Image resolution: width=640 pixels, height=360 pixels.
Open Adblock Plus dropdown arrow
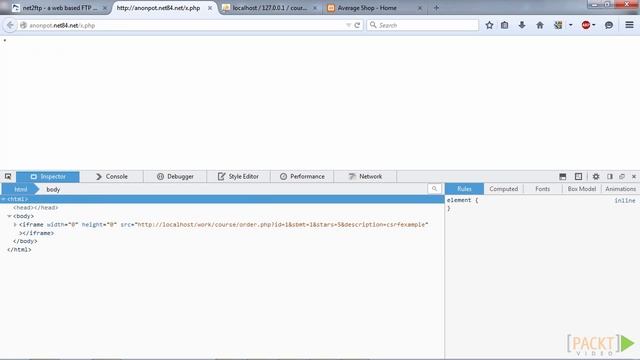pos(594,25)
